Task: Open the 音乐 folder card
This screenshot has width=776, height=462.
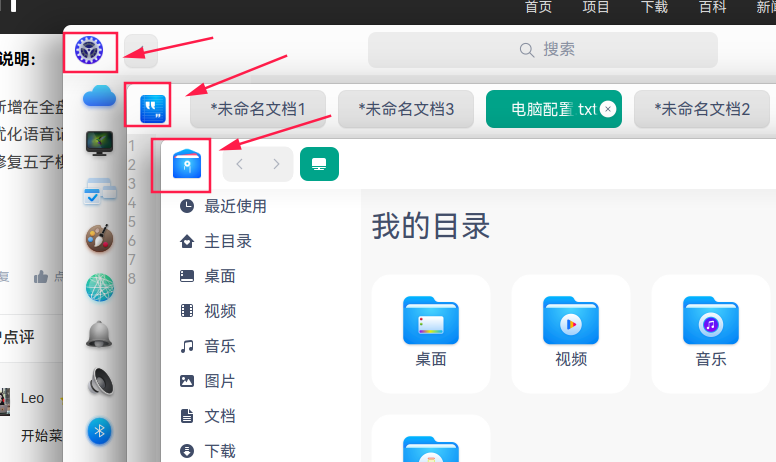Action: (711, 334)
